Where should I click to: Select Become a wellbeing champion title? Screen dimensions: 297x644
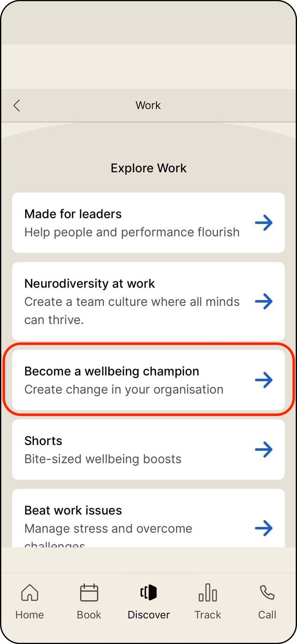point(112,371)
